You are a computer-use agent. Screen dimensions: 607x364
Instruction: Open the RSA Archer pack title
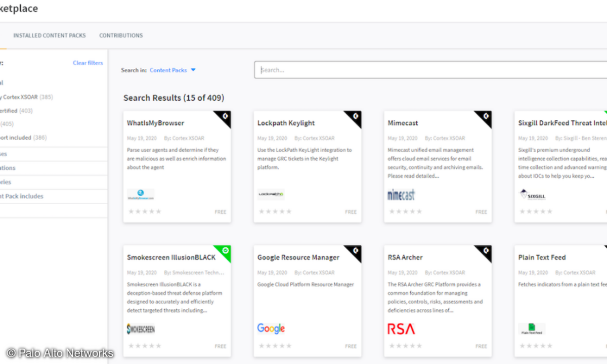coord(405,257)
